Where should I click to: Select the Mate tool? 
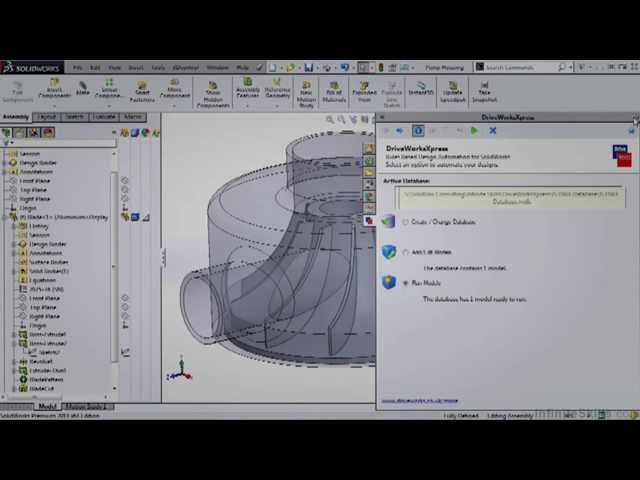82,88
